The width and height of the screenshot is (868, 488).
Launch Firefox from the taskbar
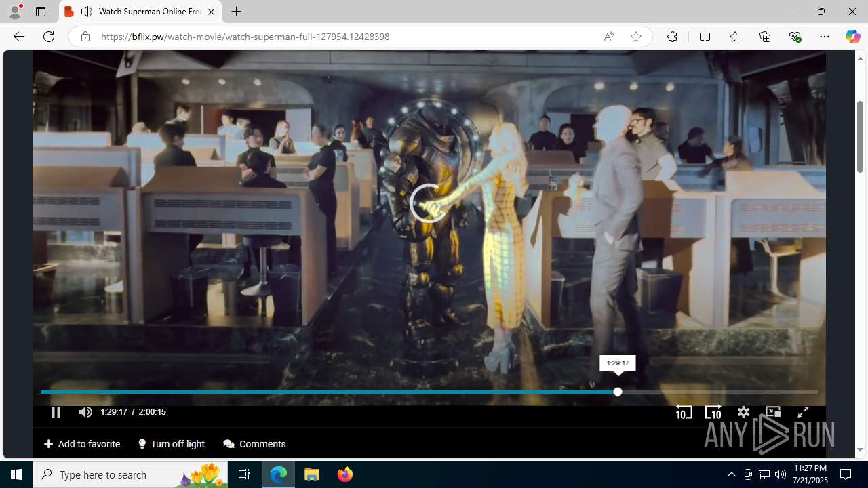click(345, 474)
